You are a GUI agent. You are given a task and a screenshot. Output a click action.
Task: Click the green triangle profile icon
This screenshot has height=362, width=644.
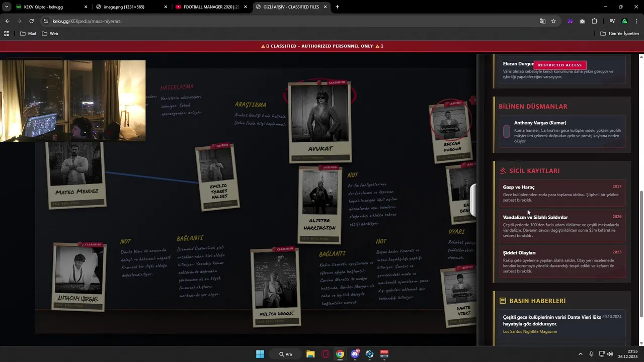(x=624, y=21)
